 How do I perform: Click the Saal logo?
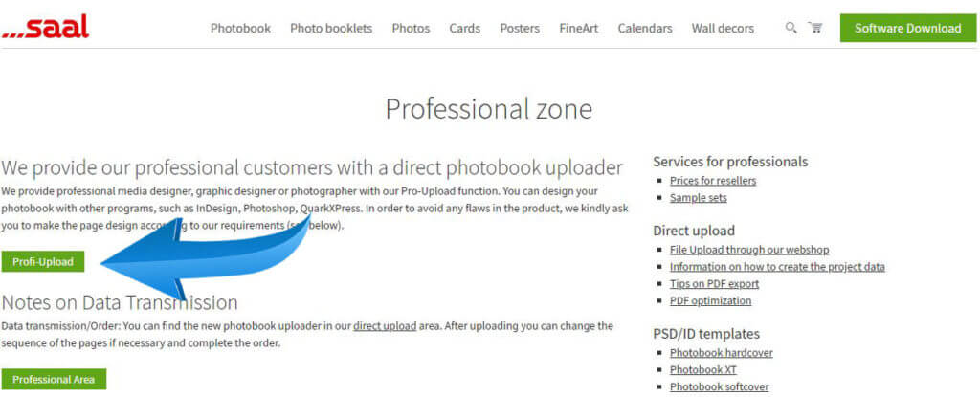45,28
